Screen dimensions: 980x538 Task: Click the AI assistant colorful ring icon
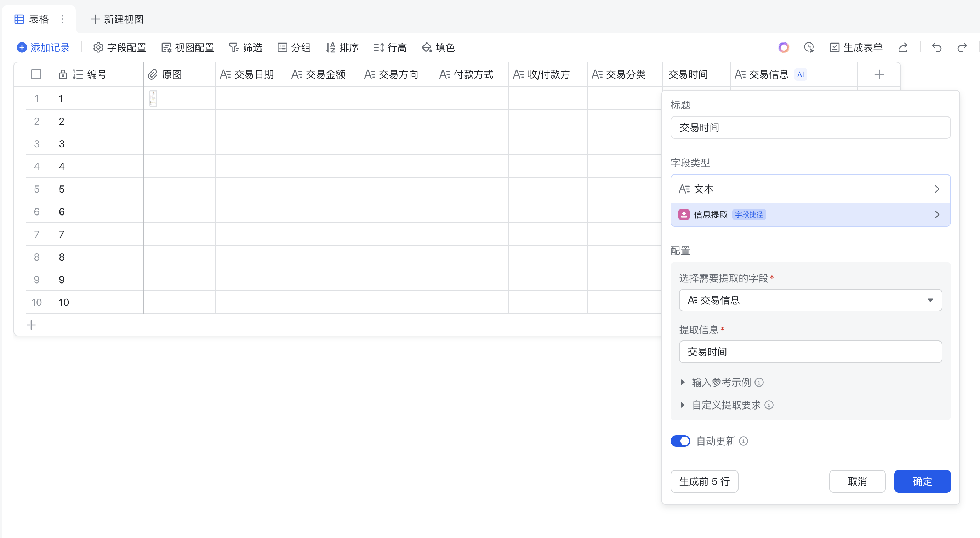pyautogui.click(x=783, y=47)
